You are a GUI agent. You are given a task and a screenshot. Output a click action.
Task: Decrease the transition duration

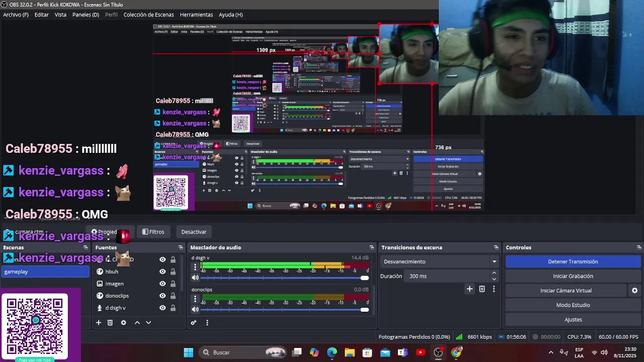point(494,279)
